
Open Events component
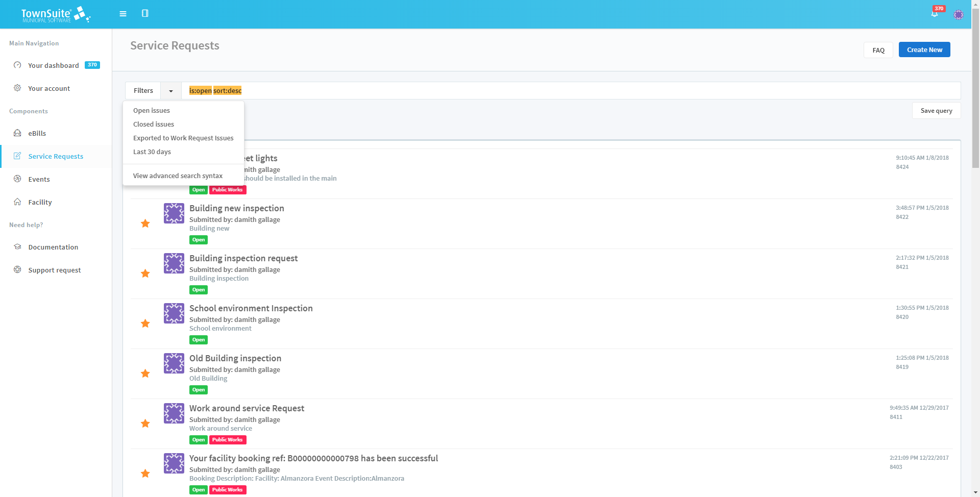click(x=39, y=179)
